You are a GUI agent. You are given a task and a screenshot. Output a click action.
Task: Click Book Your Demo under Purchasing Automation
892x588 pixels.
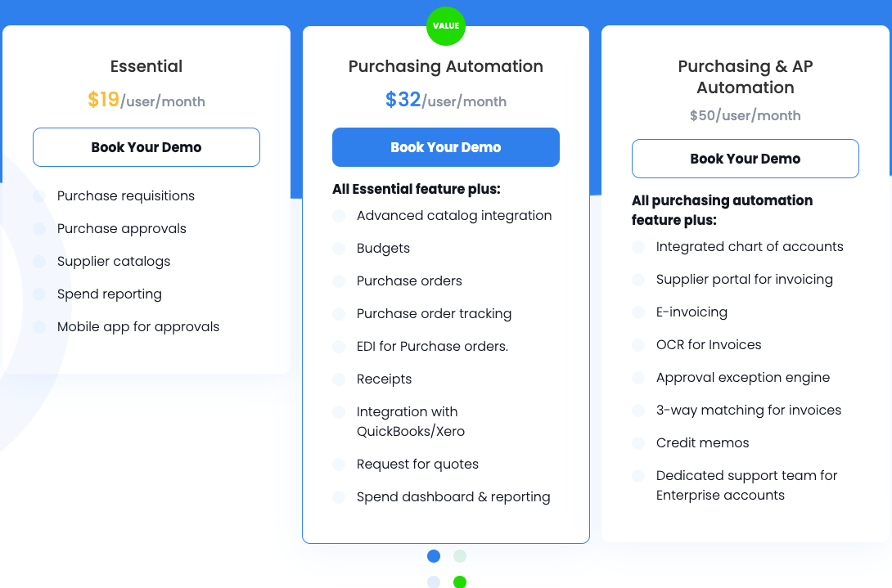click(x=445, y=147)
